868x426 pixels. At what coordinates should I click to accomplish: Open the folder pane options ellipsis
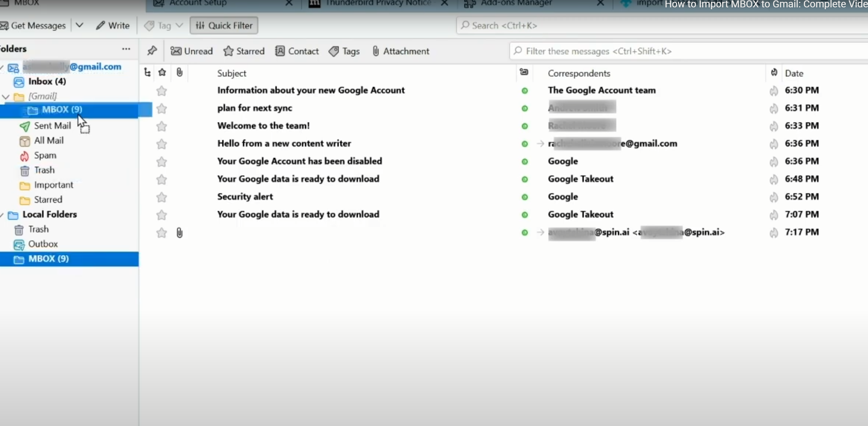126,49
